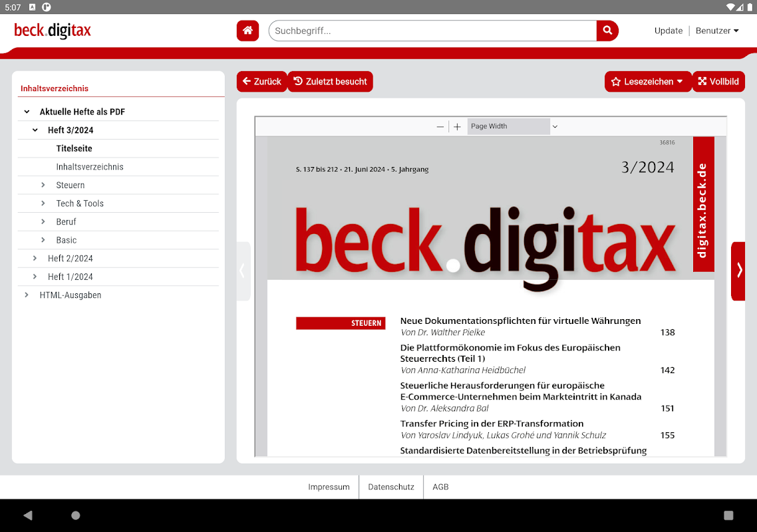Image resolution: width=757 pixels, height=532 pixels.
Task: Go back with the Zurück button
Action: (261, 82)
